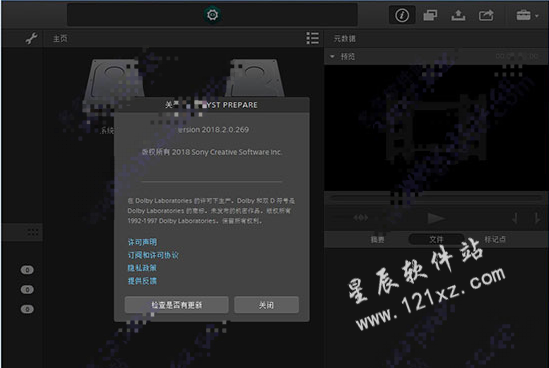Click the 元数据 panel header
The width and height of the screenshot is (549, 368).
[x=345, y=39]
